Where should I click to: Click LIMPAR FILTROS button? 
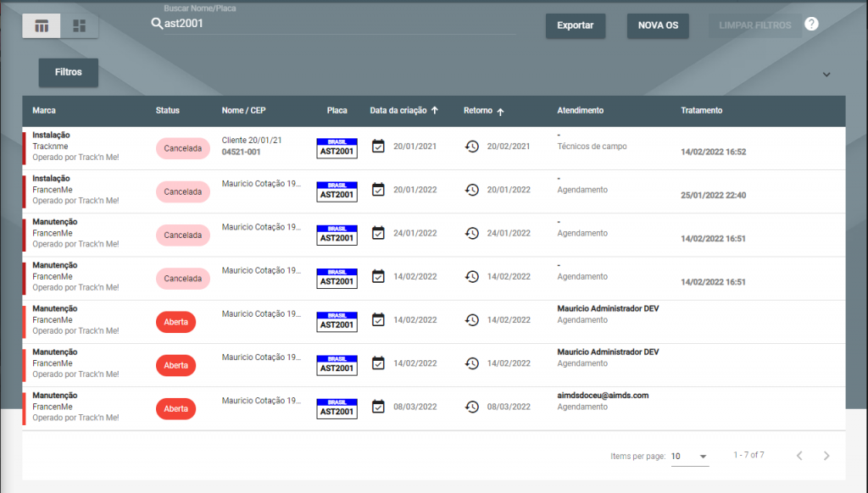pos(755,25)
